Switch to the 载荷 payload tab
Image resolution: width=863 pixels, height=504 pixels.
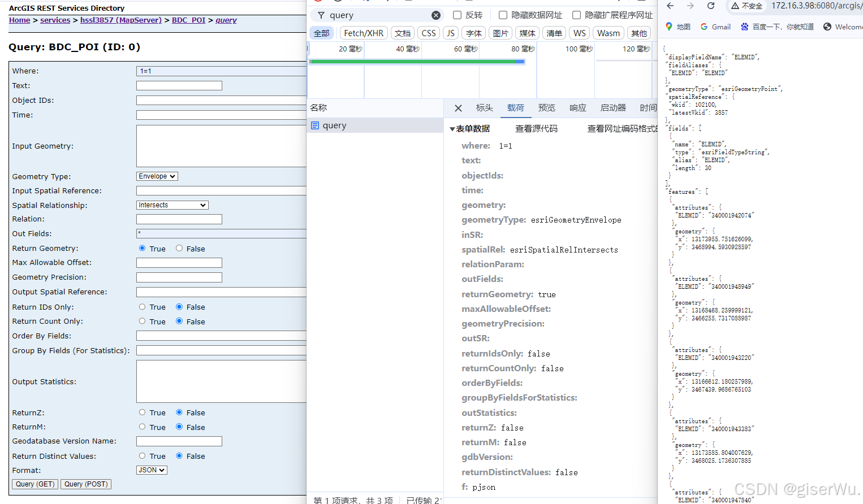515,108
